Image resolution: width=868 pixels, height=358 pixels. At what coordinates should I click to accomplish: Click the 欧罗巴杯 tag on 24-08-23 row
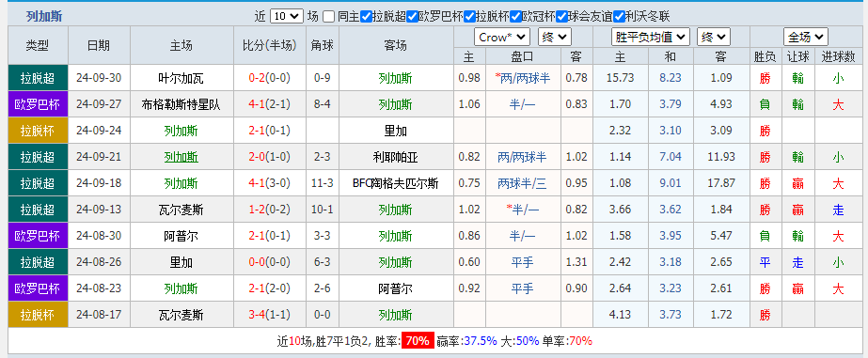(39, 288)
